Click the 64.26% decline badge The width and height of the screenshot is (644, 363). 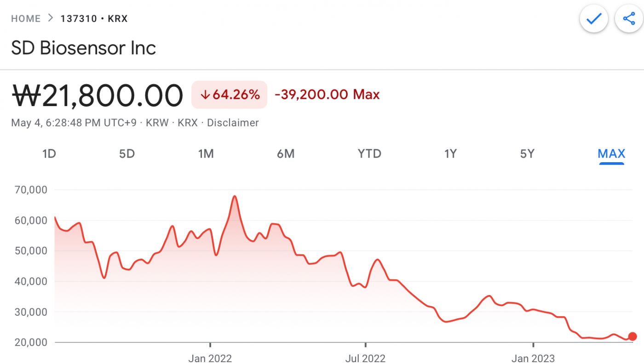point(229,95)
